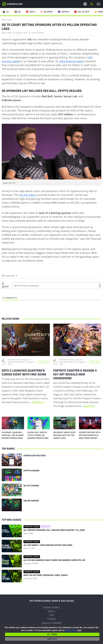Open the hamburger menu
Viewport: 103px width, 644px height.
coord(99,4)
